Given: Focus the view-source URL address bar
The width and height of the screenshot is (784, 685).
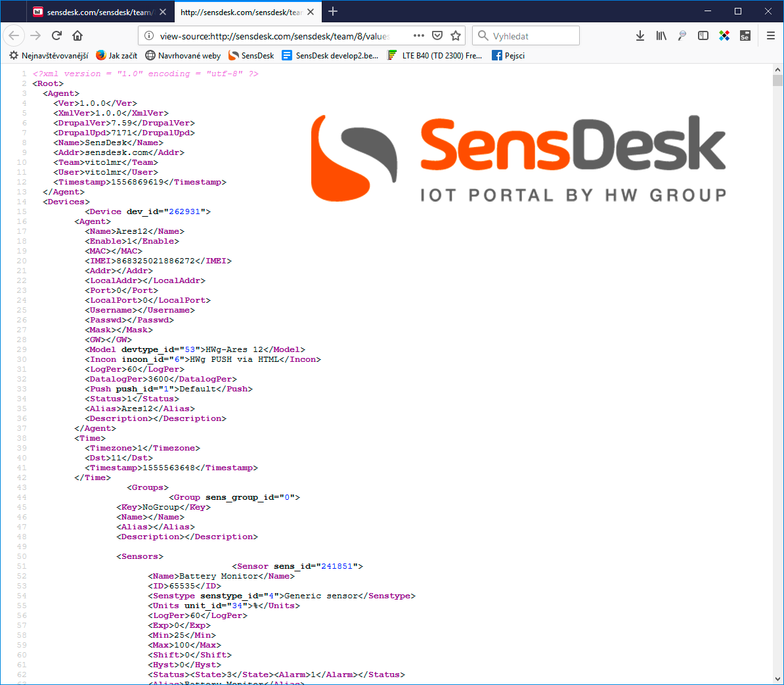Looking at the screenshot, I should click(x=274, y=36).
